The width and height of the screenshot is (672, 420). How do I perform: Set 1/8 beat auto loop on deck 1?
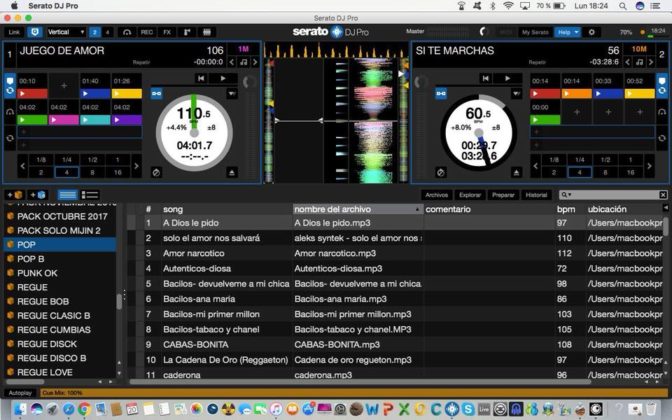[x=41, y=160]
